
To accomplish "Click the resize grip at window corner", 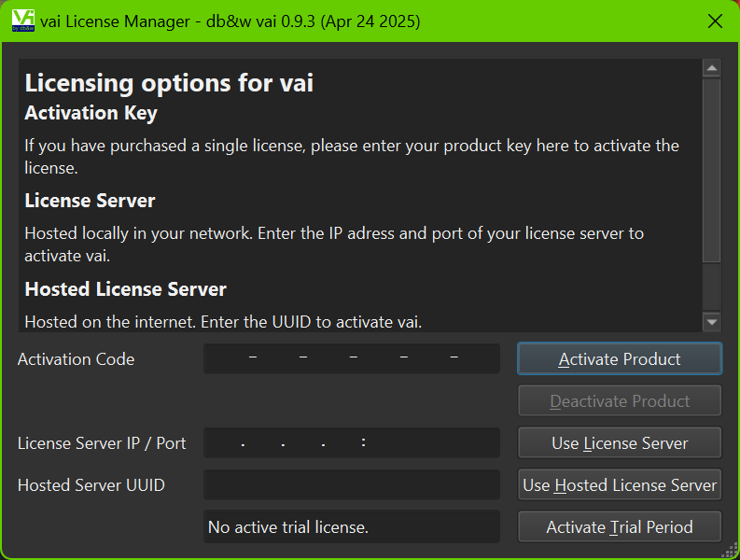I will click(731, 551).
